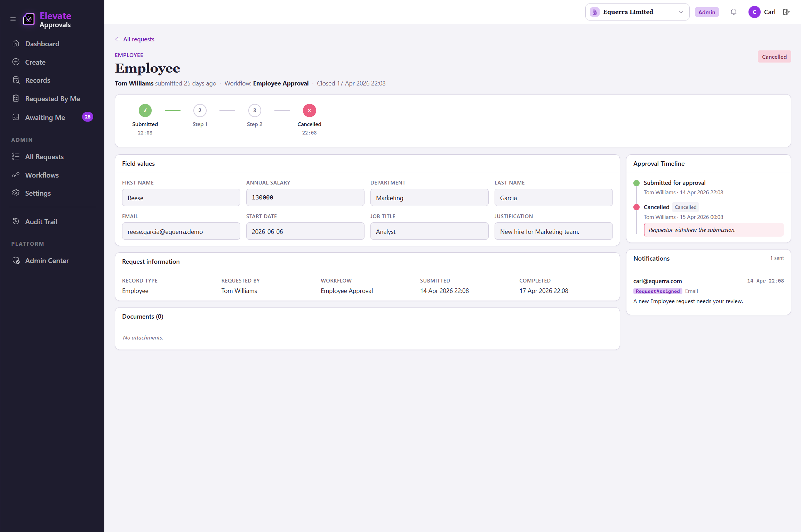Viewport: 801px width, 532px height.
Task: Click the Cancelled step marker in progress tracker
Action: 309,111
